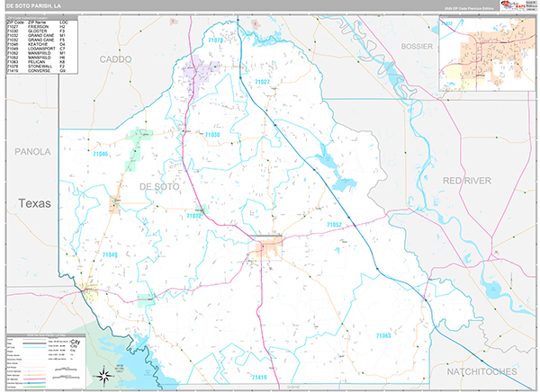The height and width of the screenshot is (392, 540).
Task: Click the yellow Logansport town area
Action: 88,291
